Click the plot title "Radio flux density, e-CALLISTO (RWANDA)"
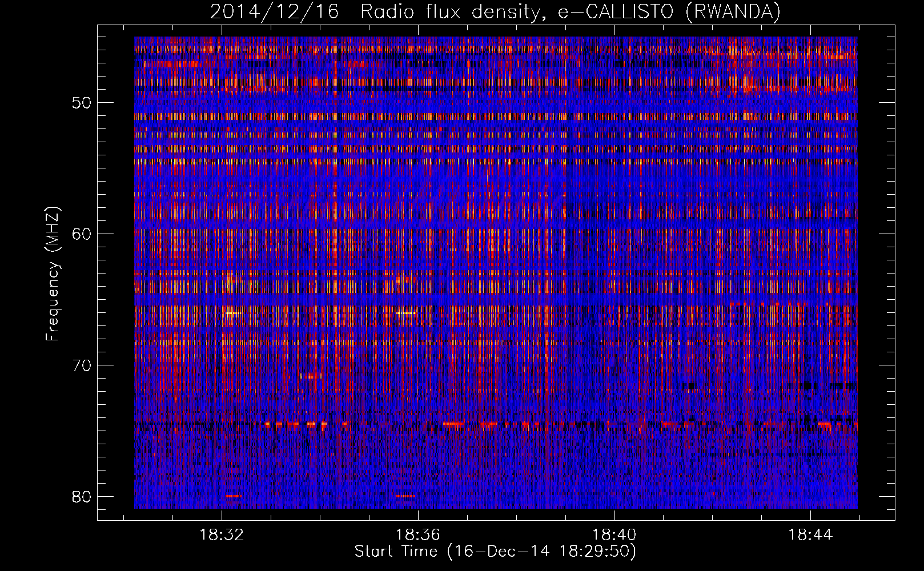The image size is (924, 571). tap(570, 12)
